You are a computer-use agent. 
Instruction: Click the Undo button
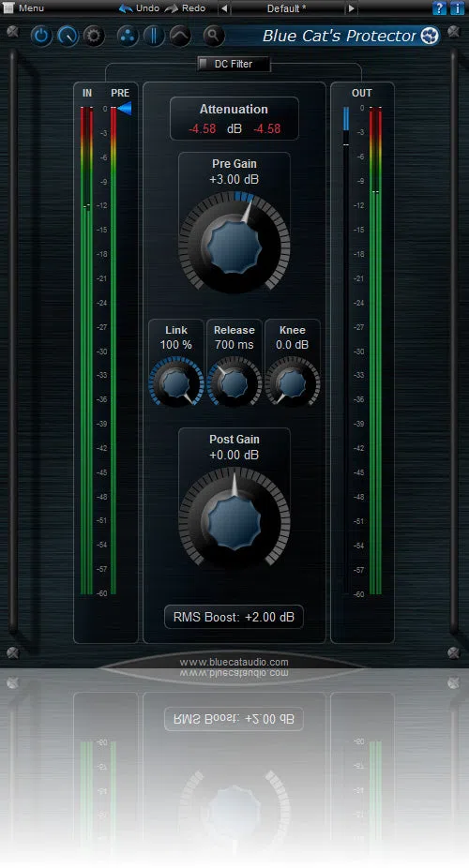pyautogui.click(x=140, y=8)
